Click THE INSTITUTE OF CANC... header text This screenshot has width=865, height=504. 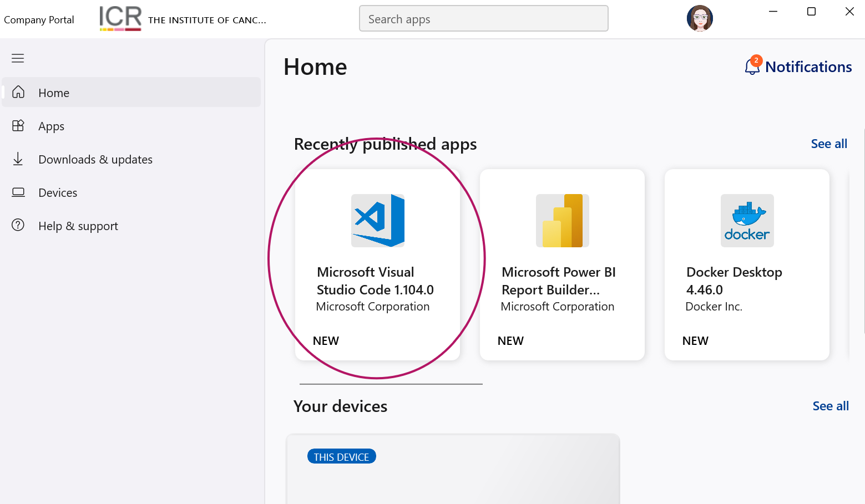coord(207,20)
